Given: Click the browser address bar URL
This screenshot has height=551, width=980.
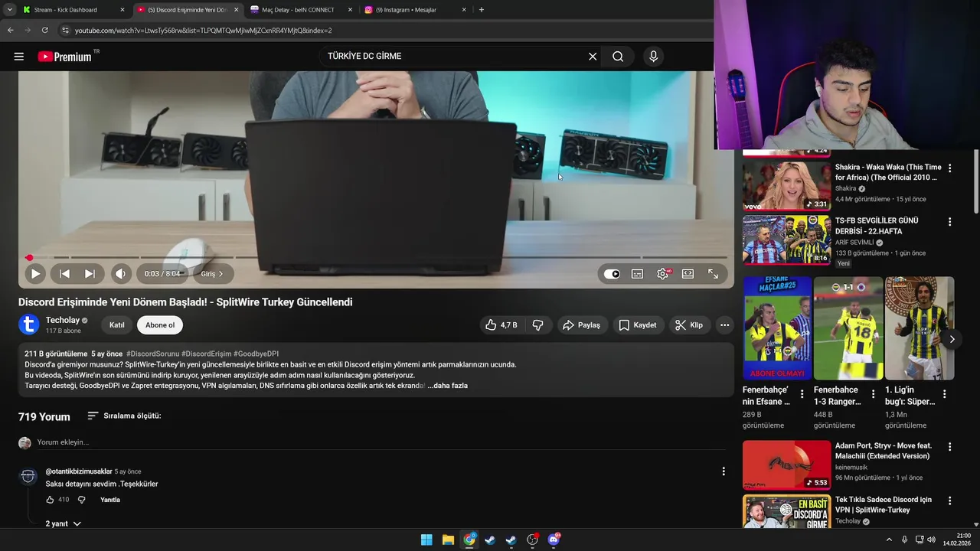Looking at the screenshot, I should pyautogui.click(x=204, y=31).
